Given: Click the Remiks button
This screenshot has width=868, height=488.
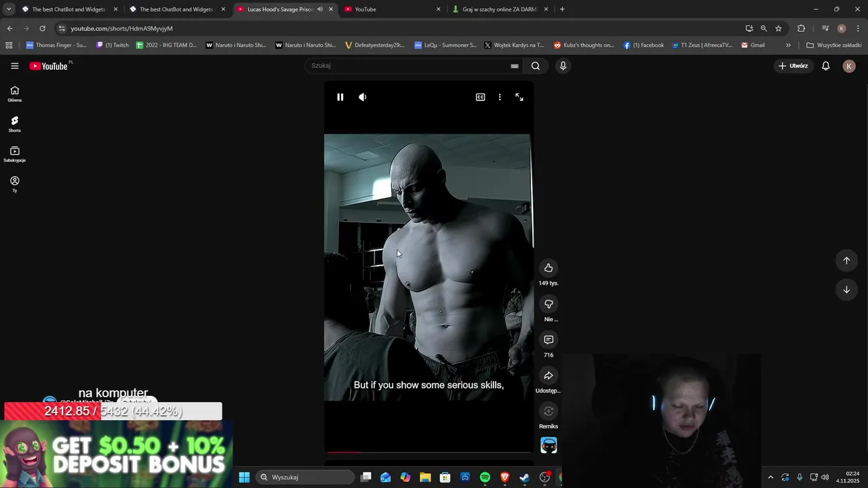Looking at the screenshot, I should 549,411.
